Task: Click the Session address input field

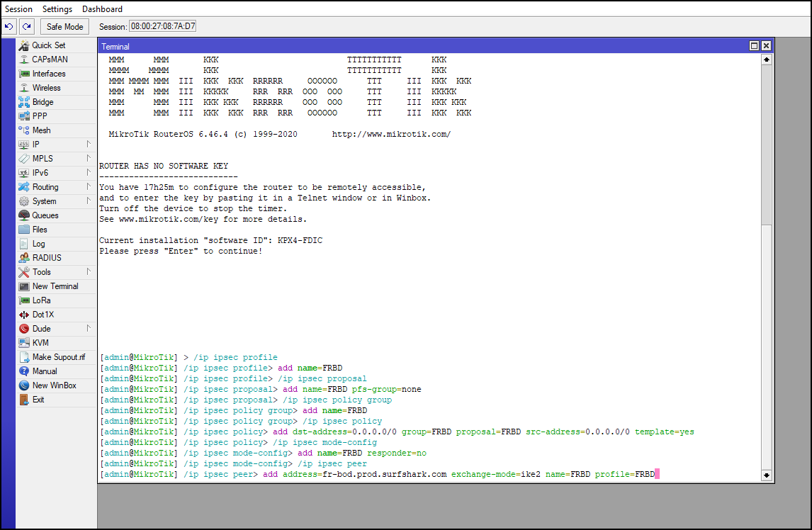Action: [x=163, y=26]
